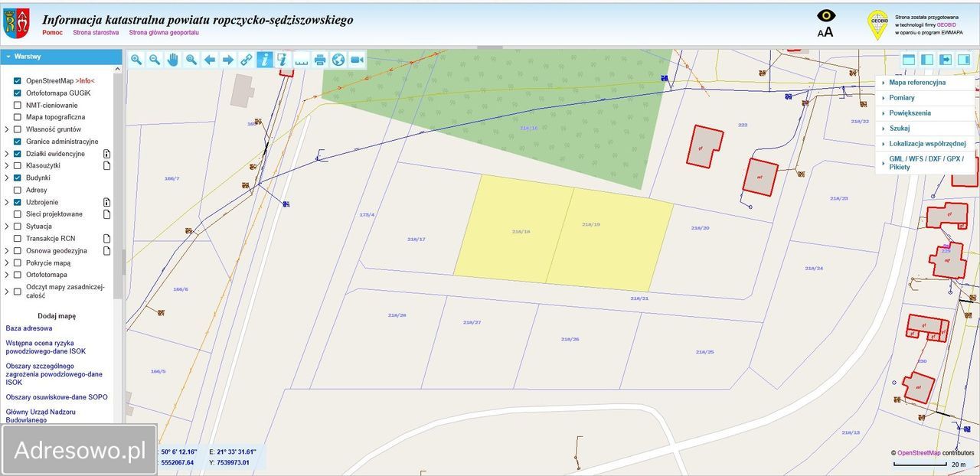Expand Pokrycie mapą group
This screenshot has width=980, height=476.
point(8,262)
